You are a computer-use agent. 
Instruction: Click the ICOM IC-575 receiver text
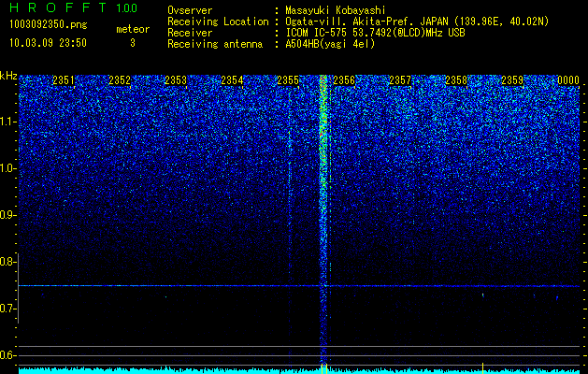[x=375, y=33]
